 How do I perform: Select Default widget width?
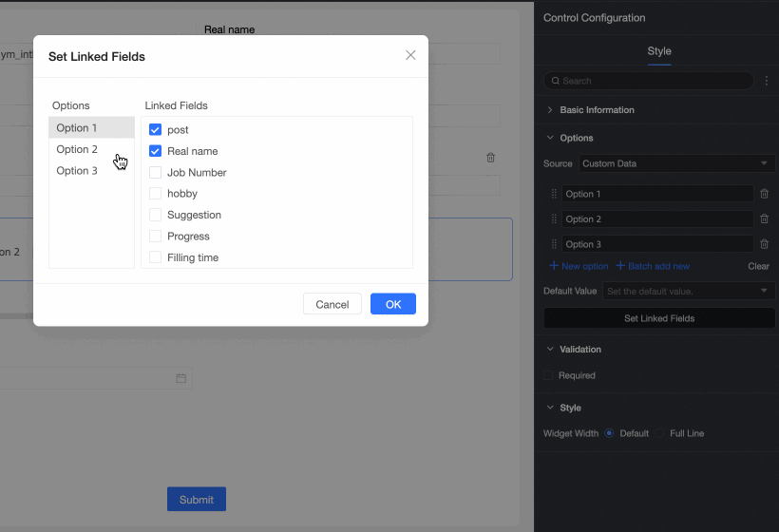tap(609, 433)
